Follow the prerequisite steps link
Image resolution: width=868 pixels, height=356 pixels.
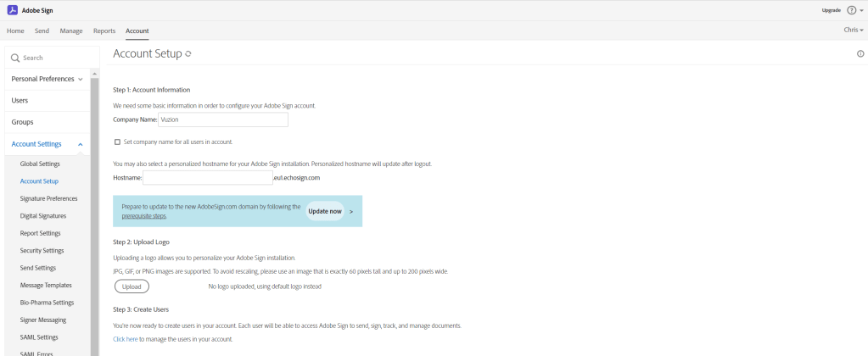(143, 216)
